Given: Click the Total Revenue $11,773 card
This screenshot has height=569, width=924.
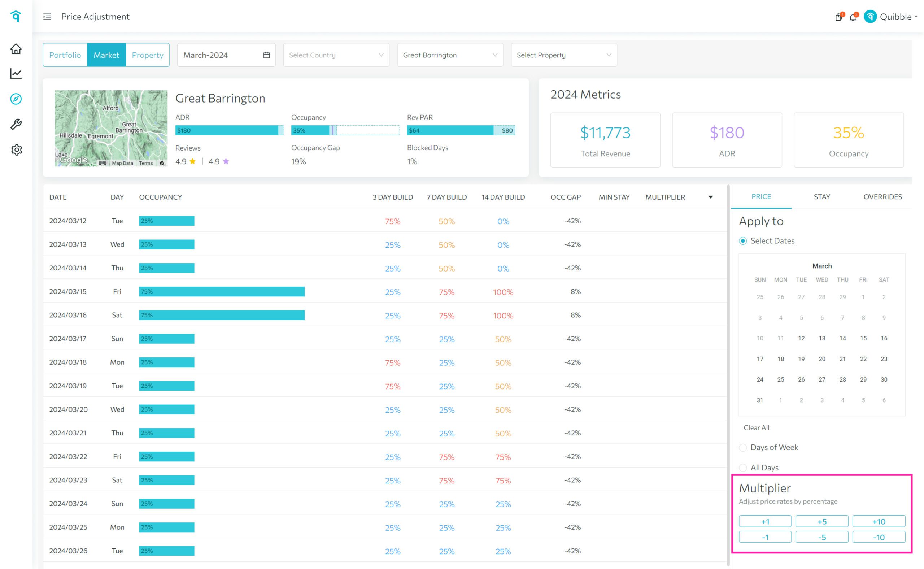Looking at the screenshot, I should (x=605, y=140).
